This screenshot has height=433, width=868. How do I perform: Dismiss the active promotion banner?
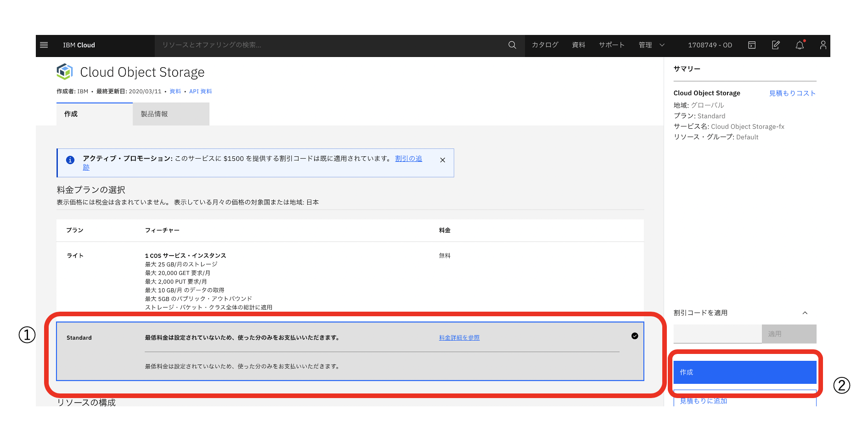(x=443, y=160)
